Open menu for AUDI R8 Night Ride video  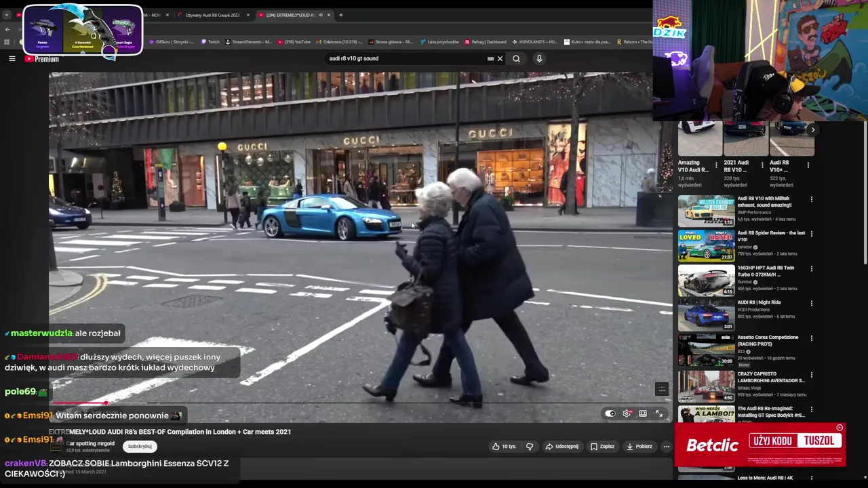click(811, 304)
